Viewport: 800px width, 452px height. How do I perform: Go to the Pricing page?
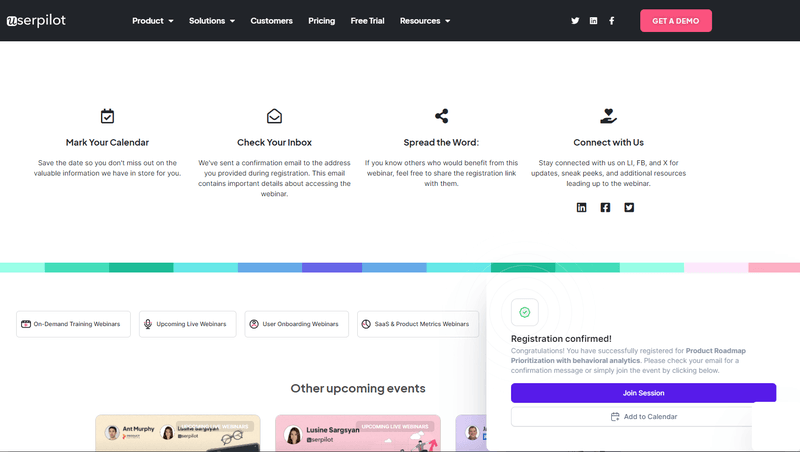321,21
